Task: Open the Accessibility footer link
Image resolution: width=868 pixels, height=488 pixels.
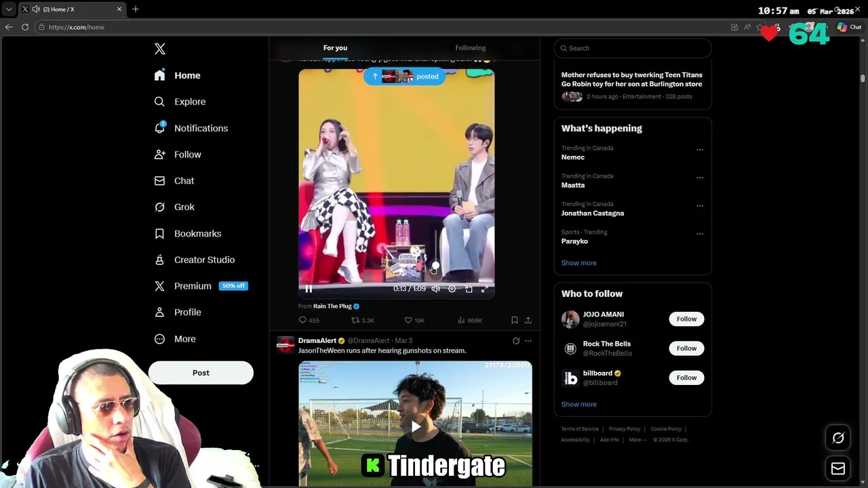Action: point(575,440)
